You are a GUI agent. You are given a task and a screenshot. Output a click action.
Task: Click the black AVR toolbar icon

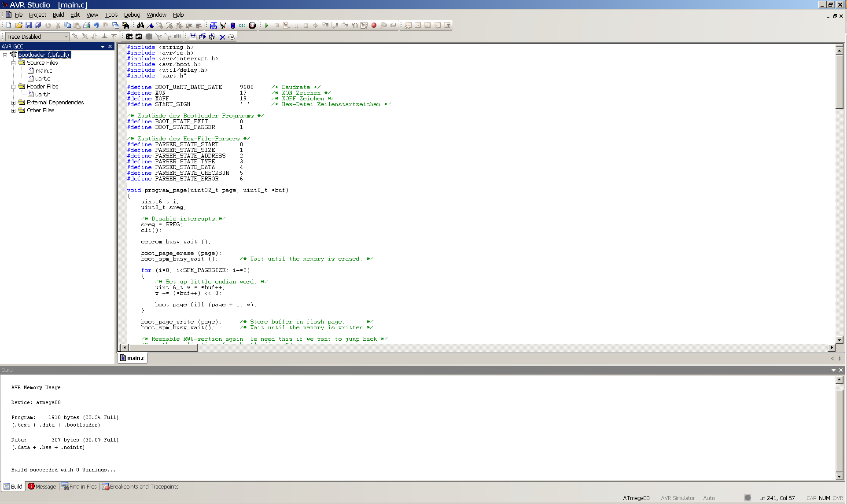[x=139, y=37]
